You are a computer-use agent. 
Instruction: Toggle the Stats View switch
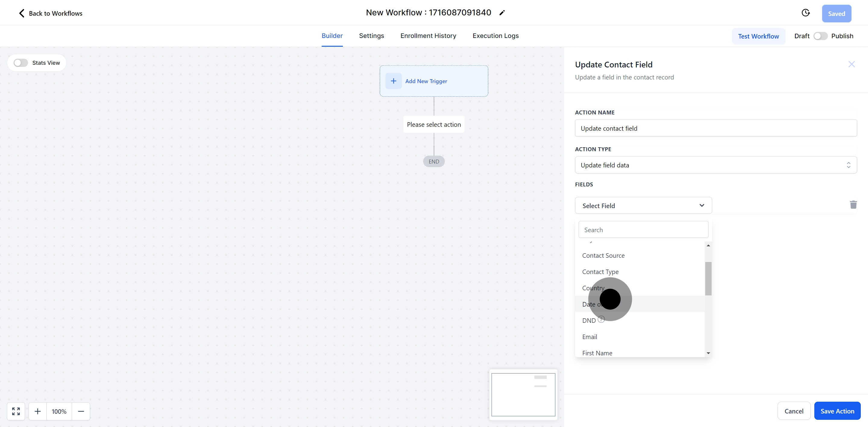click(20, 63)
